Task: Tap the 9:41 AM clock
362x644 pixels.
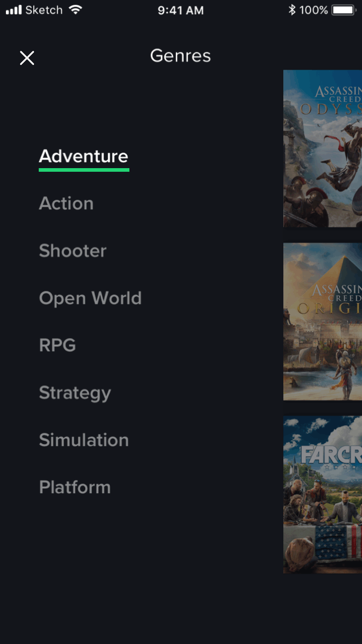Action: pyautogui.click(x=181, y=10)
